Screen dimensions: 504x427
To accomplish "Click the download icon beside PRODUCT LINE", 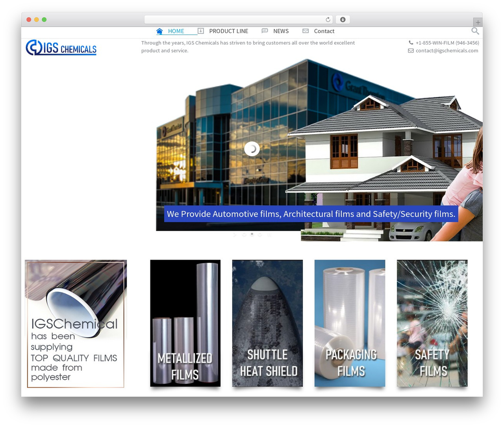I will point(200,31).
